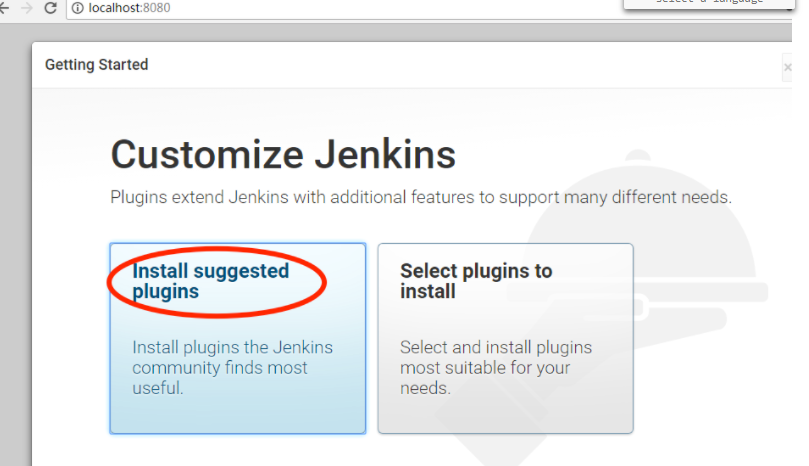The height and width of the screenshot is (466, 809).
Task: Click the empty Getting Started header bar
Action: pyautogui.click(x=450, y=65)
